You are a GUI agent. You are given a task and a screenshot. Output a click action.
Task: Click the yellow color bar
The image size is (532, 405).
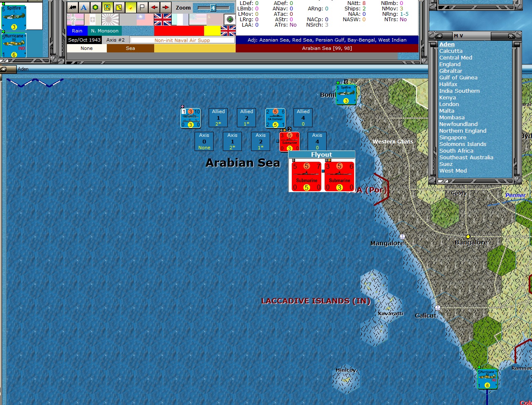click(212, 31)
